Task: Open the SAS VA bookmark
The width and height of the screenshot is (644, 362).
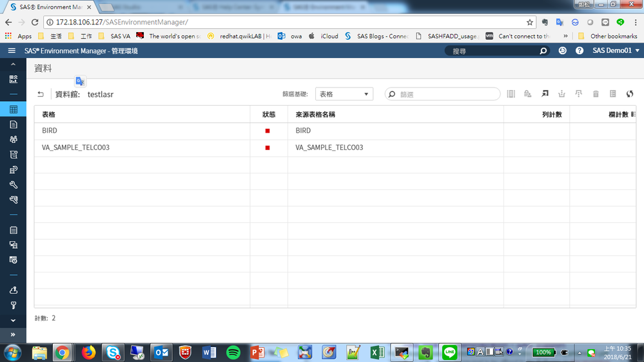Action: coord(114,36)
